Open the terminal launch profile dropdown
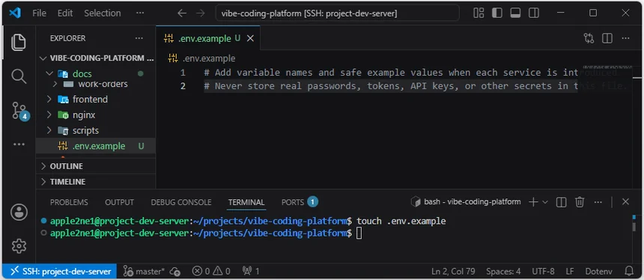Viewport: 644px width, 280px height. 545,202
